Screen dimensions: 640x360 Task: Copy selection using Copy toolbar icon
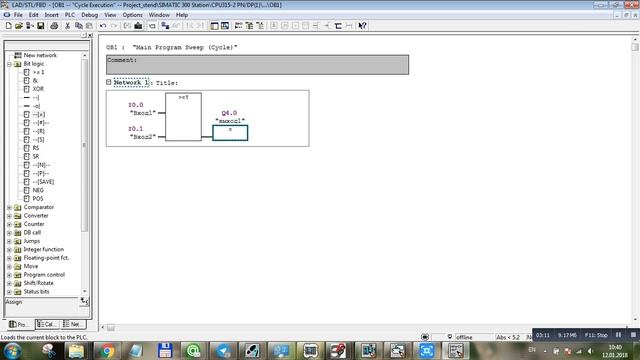point(79,26)
